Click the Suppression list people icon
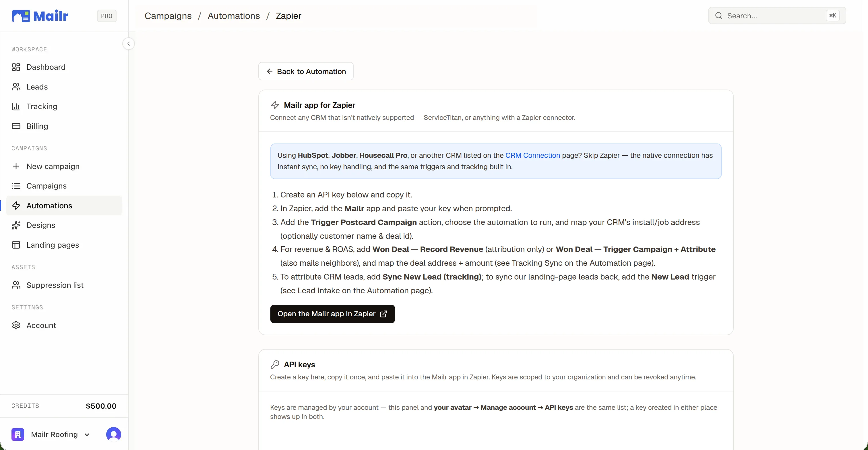 pyautogui.click(x=16, y=285)
